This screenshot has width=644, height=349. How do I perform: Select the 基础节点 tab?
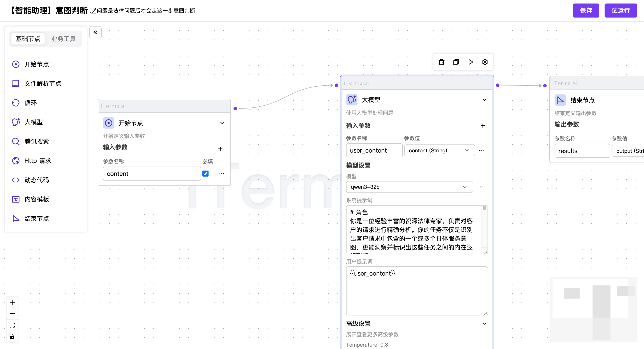[28, 39]
